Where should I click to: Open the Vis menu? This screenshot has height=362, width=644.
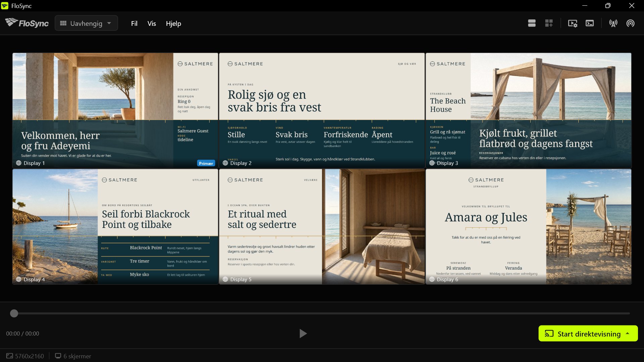click(152, 23)
